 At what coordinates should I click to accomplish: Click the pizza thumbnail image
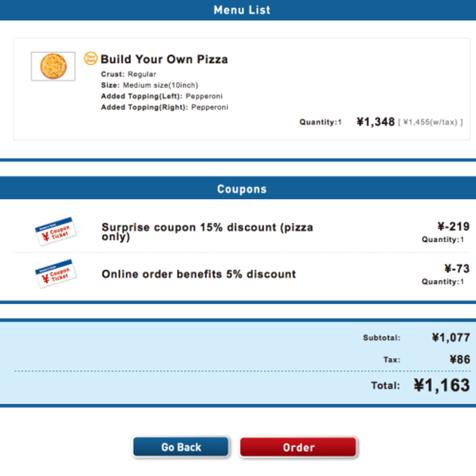coord(53,66)
